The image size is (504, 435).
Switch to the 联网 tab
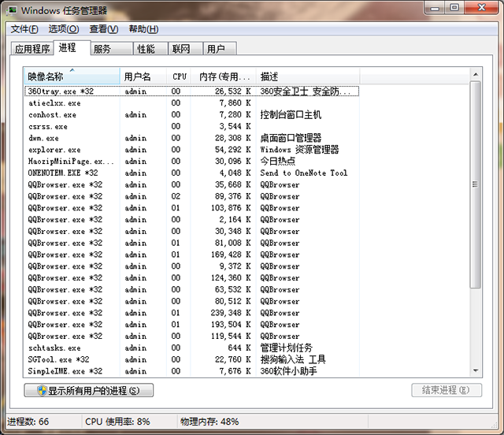181,49
